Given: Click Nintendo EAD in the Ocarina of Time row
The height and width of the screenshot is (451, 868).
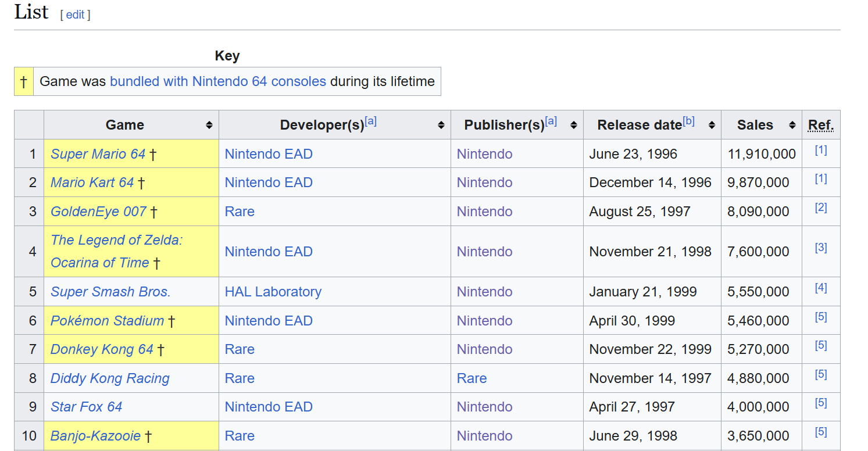Looking at the screenshot, I should (269, 252).
